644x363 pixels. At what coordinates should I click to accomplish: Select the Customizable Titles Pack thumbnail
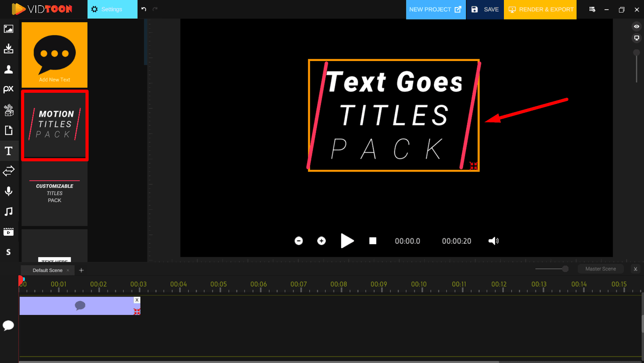[55, 194]
